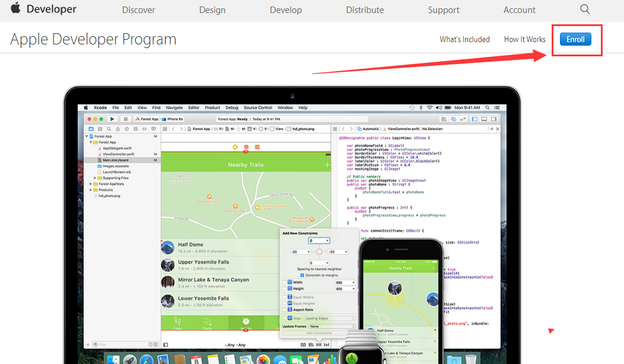Show the Project navigator folder icon
This screenshot has height=364, width=624.
91,129
